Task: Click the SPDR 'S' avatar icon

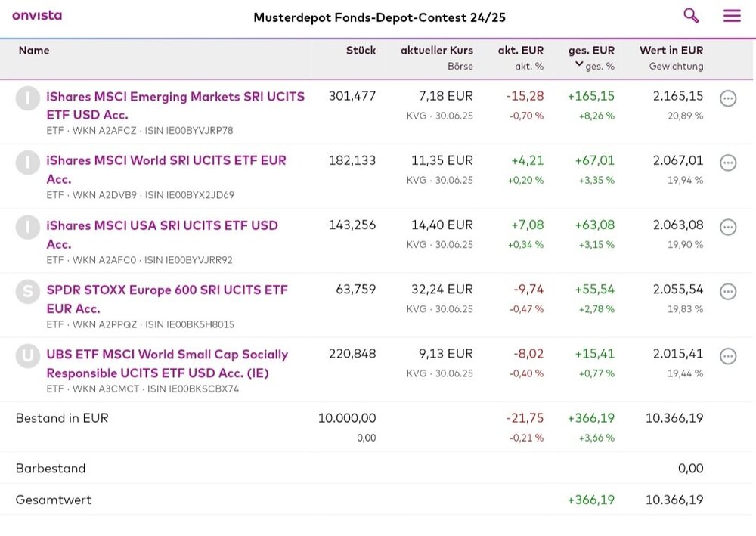Action: pos(28,292)
